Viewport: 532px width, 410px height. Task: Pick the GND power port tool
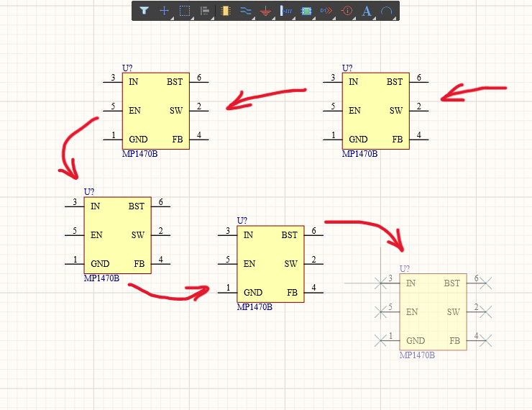tap(265, 11)
